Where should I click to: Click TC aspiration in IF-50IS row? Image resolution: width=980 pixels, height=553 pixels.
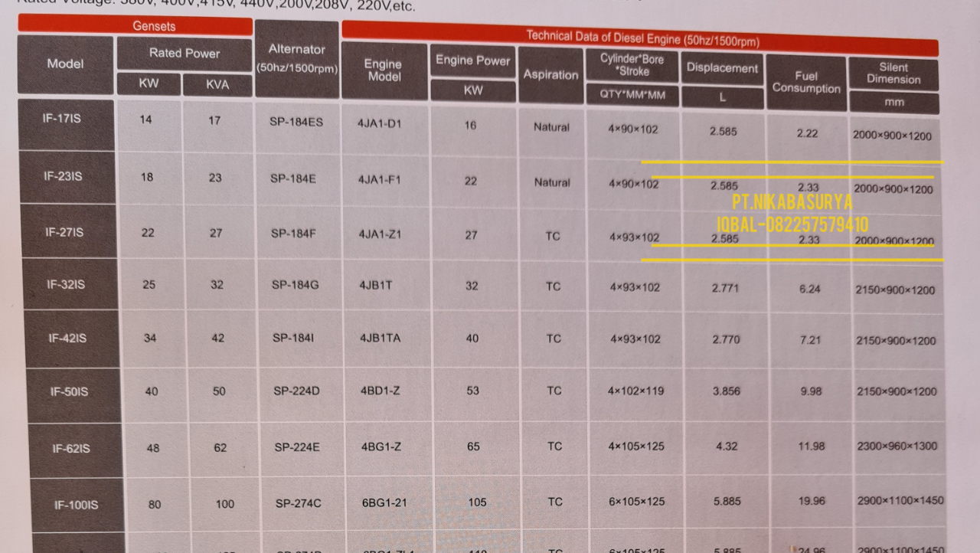click(554, 391)
